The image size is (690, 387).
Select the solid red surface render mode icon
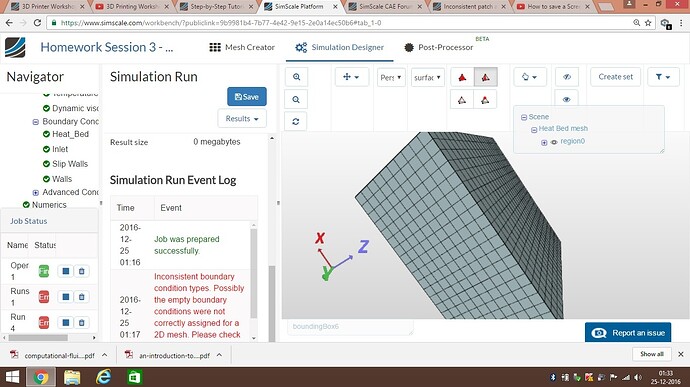[x=462, y=77]
